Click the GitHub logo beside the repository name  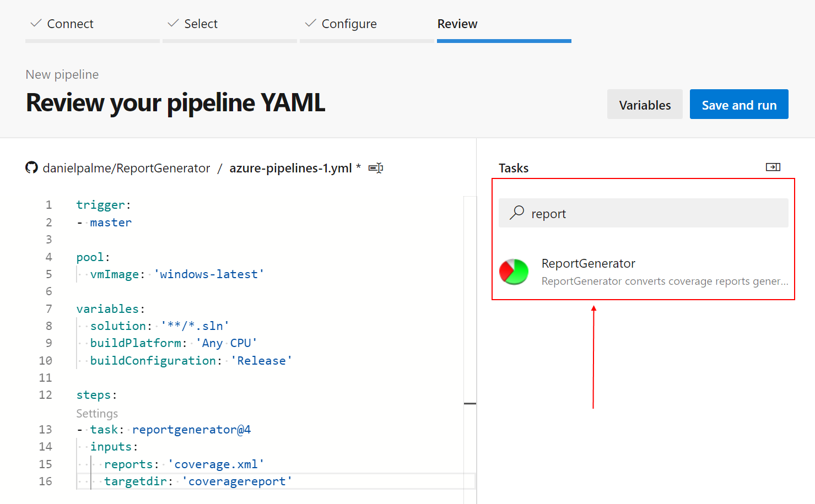tap(31, 167)
